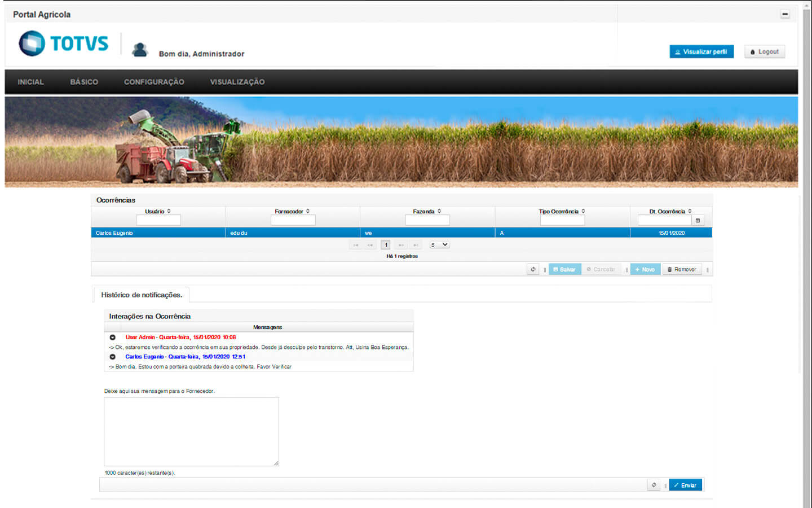Click the TOTVS logo
The width and height of the screenshot is (812, 508).
click(x=63, y=43)
